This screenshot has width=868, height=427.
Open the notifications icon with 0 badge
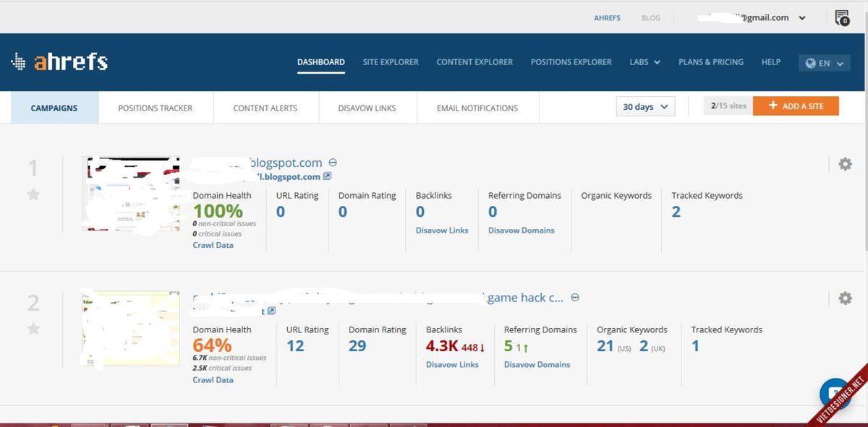coord(842,18)
